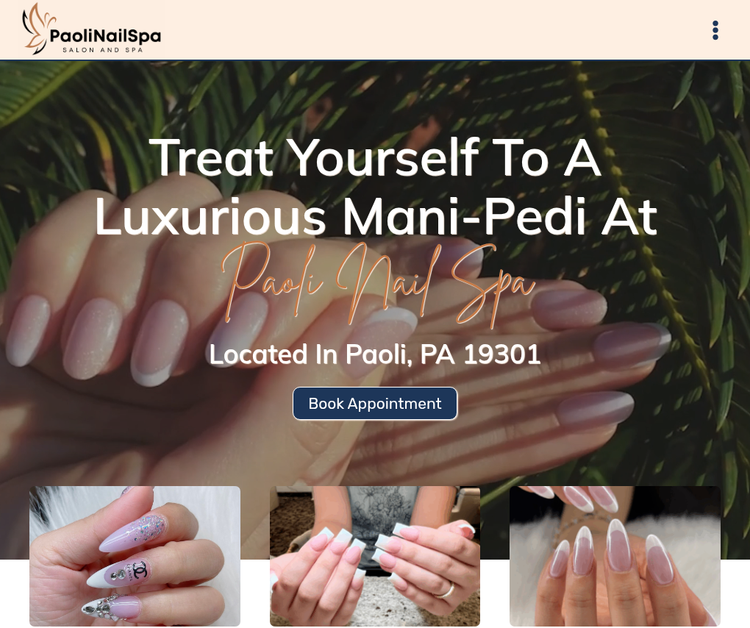Click the "Luxurious Mani-Pedi At" heading line

tap(376, 218)
